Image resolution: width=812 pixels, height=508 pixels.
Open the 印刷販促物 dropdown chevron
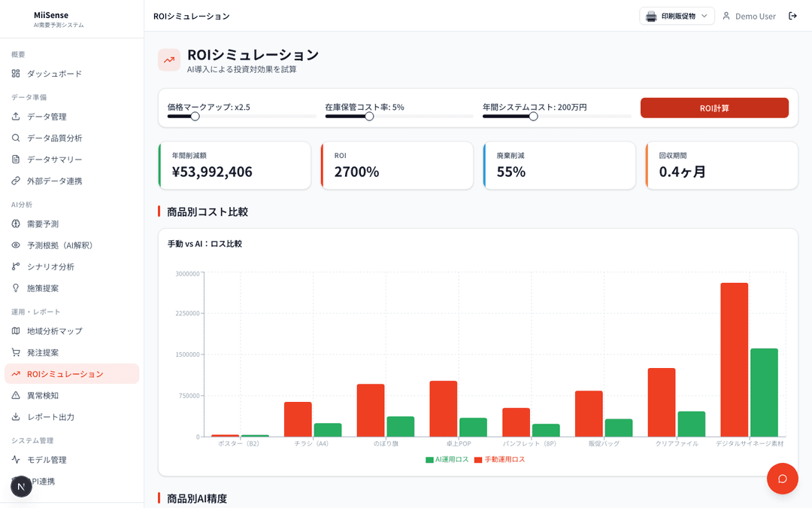click(704, 16)
